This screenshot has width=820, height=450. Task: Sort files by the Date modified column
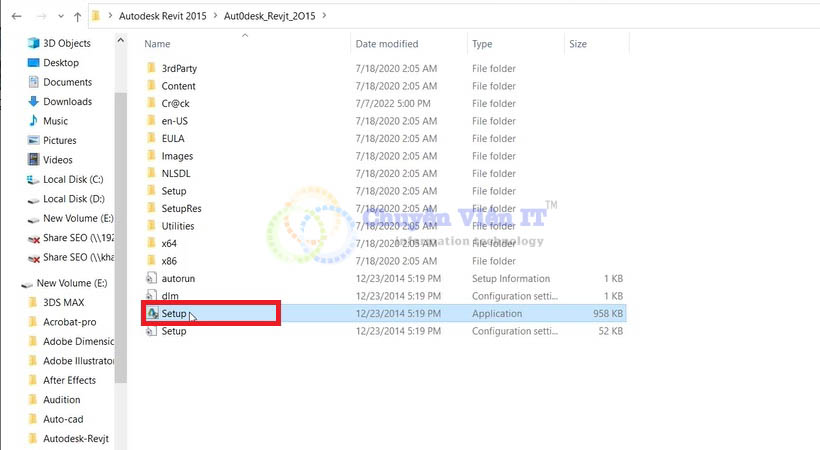coord(387,44)
